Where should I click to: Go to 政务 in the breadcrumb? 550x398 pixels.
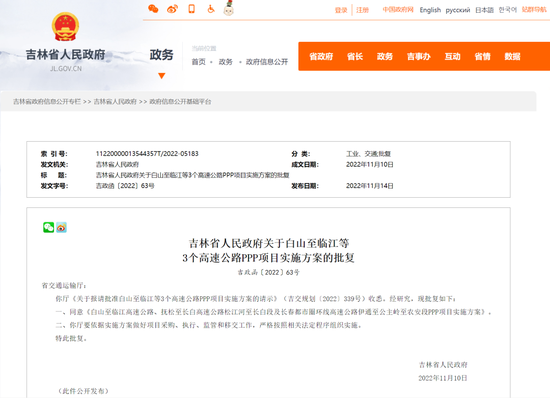click(226, 62)
